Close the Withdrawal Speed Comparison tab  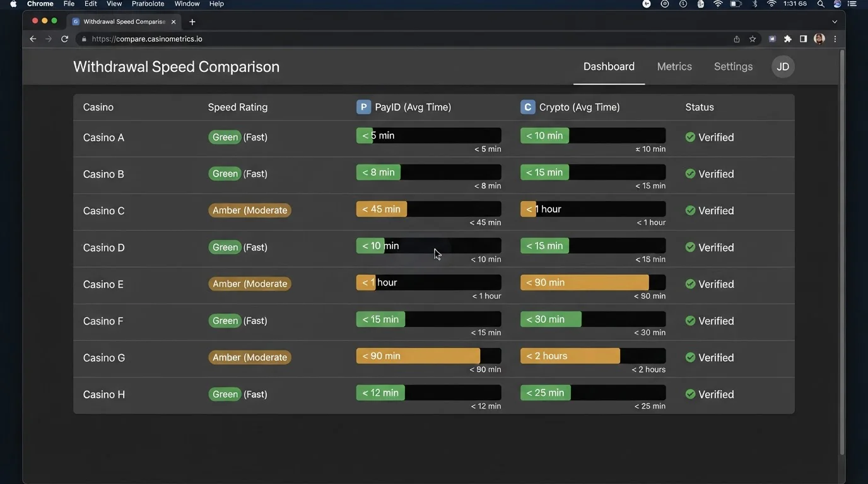[173, 21]
